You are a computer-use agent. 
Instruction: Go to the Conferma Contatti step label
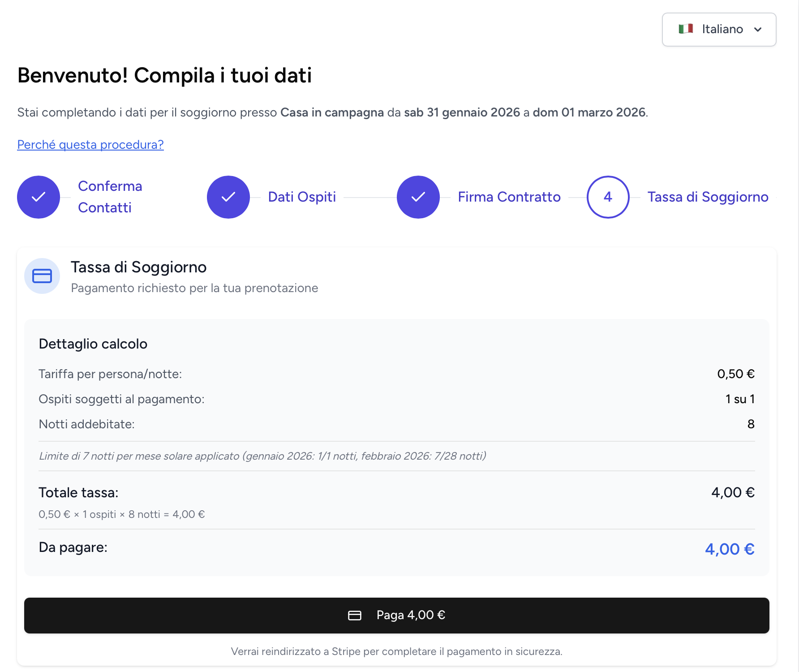[x=110, y=197]
